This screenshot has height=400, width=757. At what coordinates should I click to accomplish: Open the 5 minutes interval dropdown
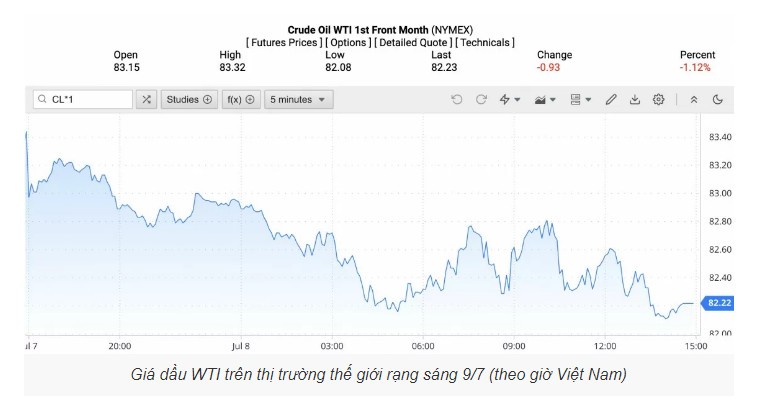point(298,100)
